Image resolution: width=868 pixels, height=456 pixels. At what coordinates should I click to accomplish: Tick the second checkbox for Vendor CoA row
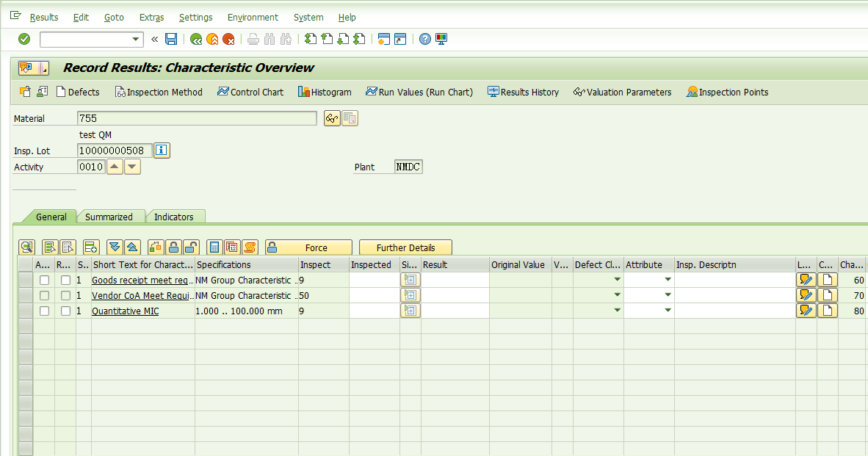coord(66,295)
